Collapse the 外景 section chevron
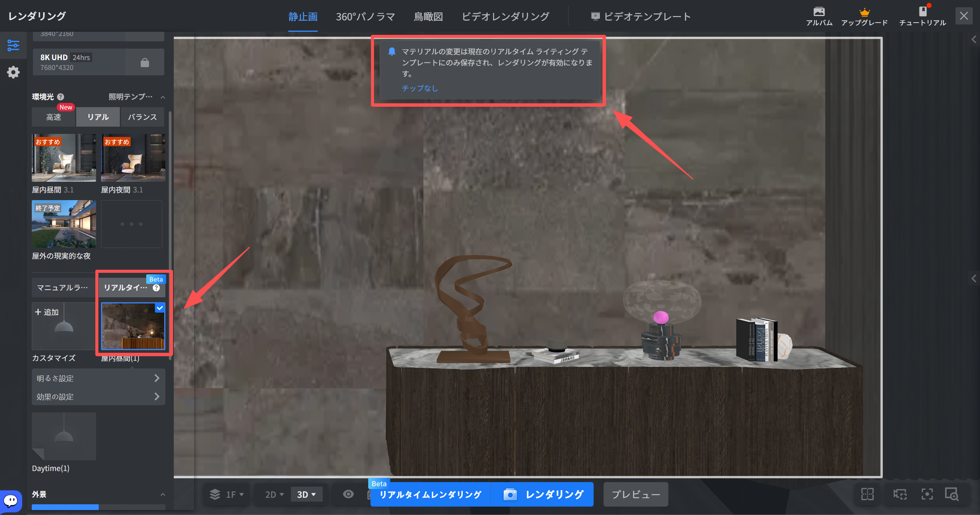 (163, 494)
